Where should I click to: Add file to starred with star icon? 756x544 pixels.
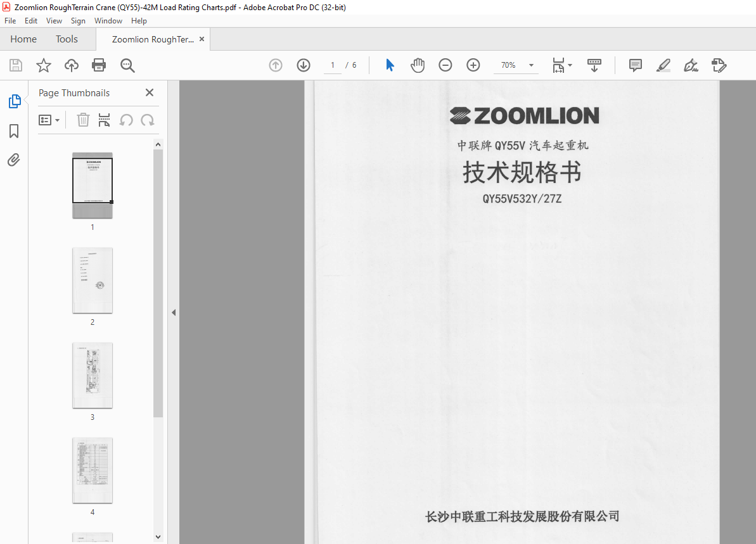[x=44, y=65]
